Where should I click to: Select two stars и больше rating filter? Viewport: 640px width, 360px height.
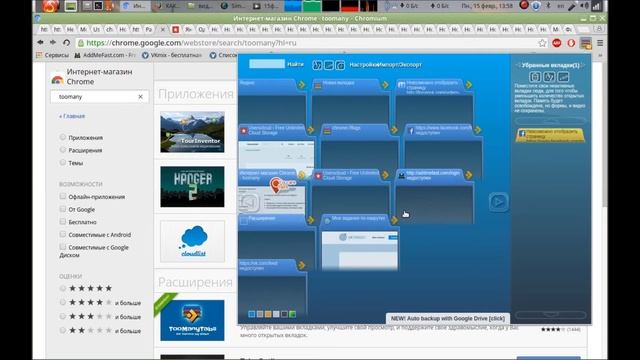[x=62, y=330]
